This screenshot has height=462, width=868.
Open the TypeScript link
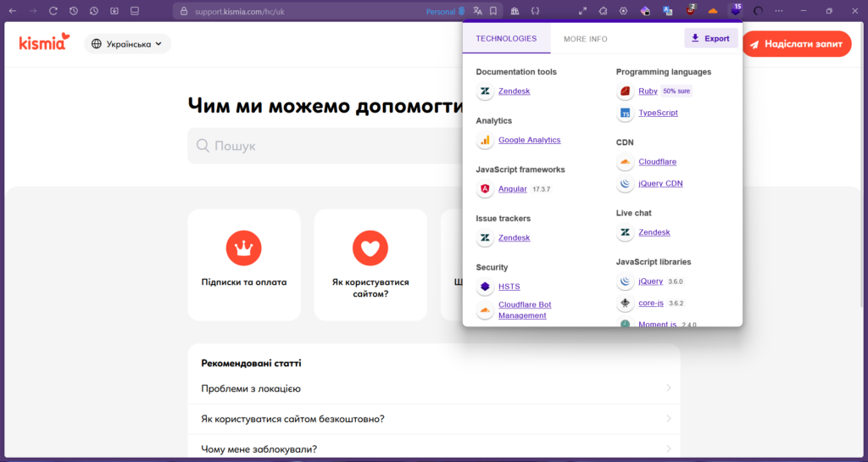tap(658, 113)
